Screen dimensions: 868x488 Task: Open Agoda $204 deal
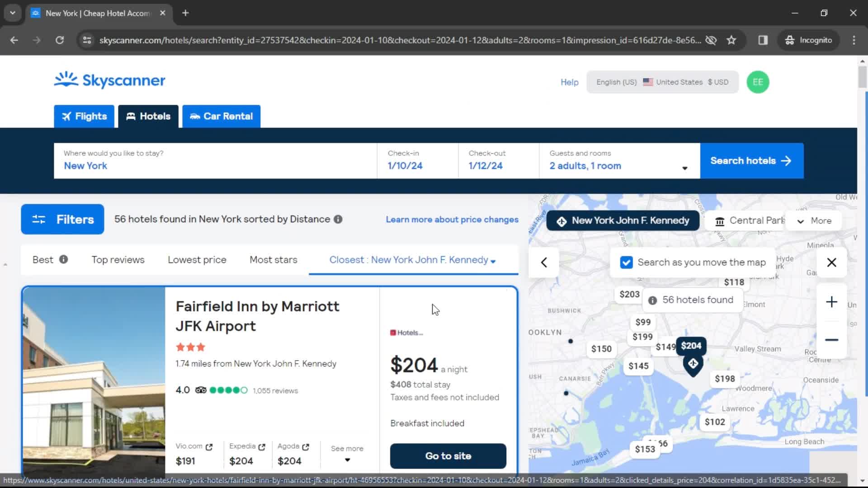click(x=293, y=454)
